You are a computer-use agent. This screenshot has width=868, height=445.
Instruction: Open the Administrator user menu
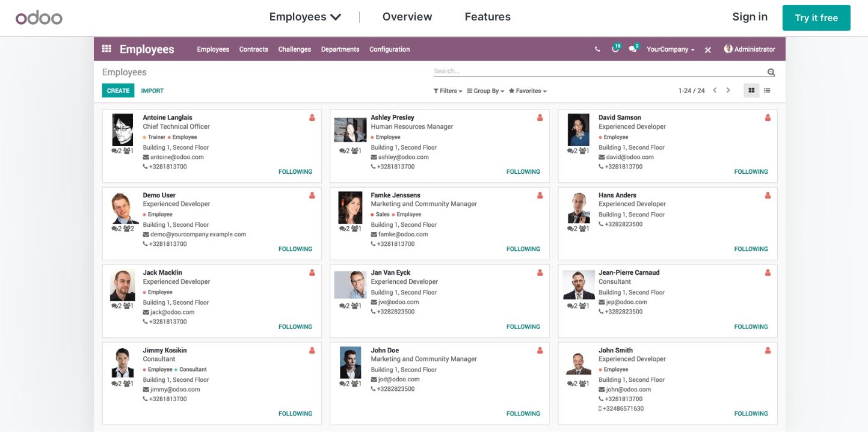[749, 49]
